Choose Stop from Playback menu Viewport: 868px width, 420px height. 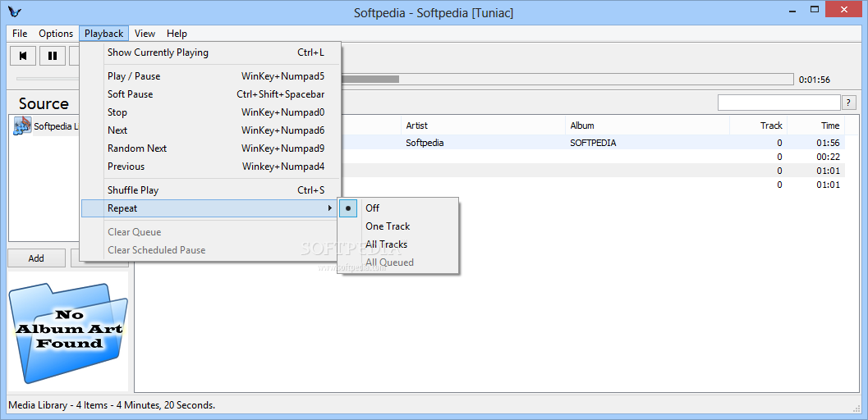point(210,112)
